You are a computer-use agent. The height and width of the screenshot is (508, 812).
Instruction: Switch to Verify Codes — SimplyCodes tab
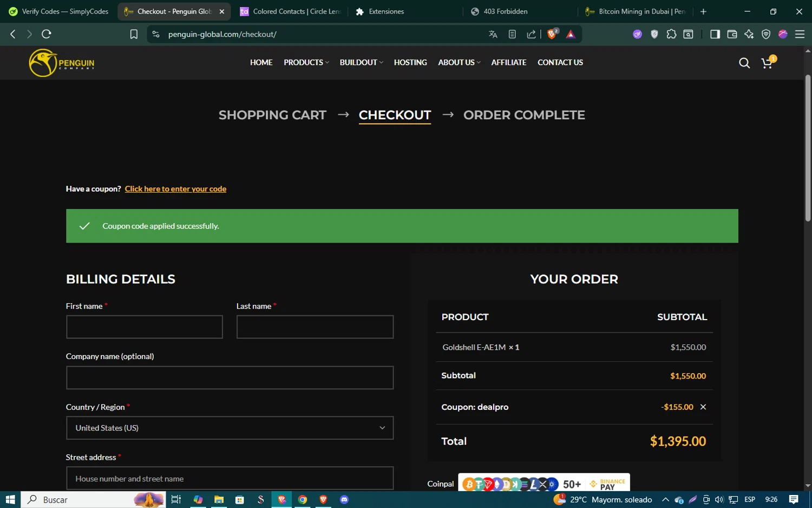(x=58, y=11)
